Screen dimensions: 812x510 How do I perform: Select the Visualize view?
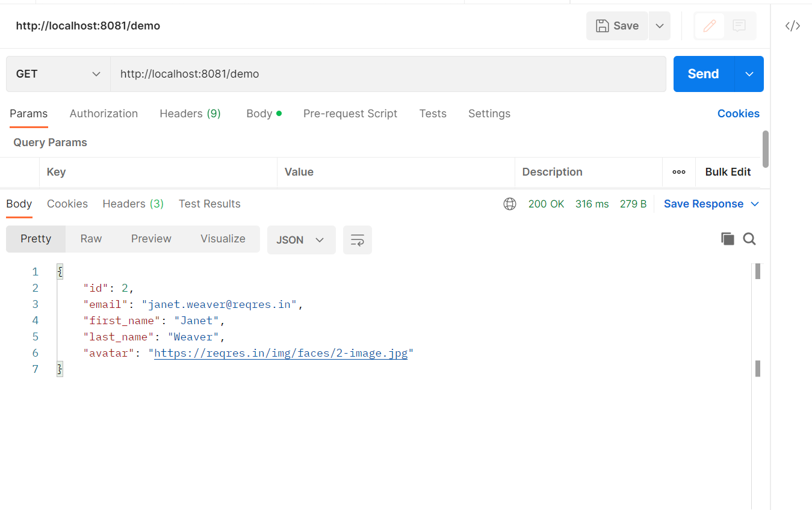223,239
